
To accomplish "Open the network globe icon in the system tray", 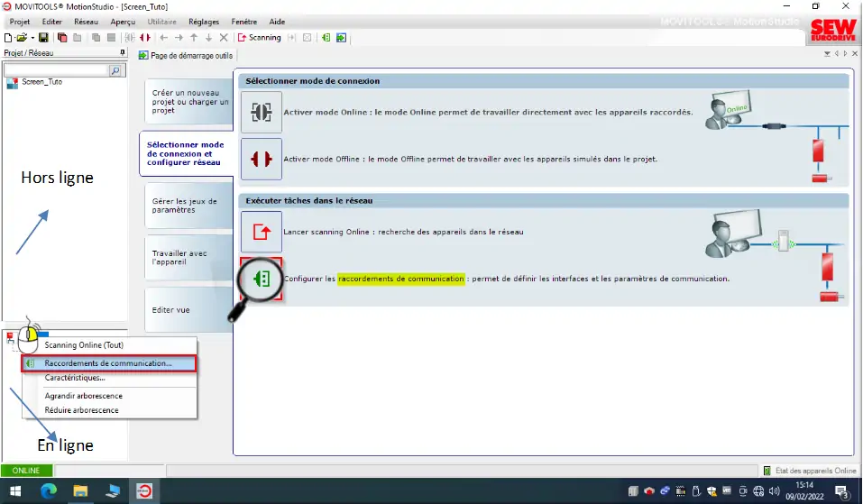I will pyautogui.click(x=758, y=491).
